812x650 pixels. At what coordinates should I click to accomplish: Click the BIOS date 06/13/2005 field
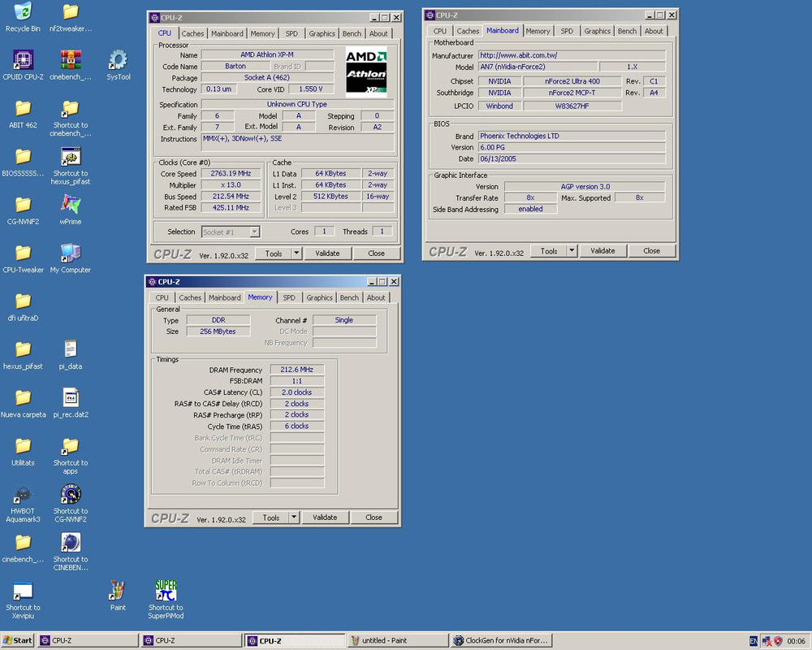[572, 158]
